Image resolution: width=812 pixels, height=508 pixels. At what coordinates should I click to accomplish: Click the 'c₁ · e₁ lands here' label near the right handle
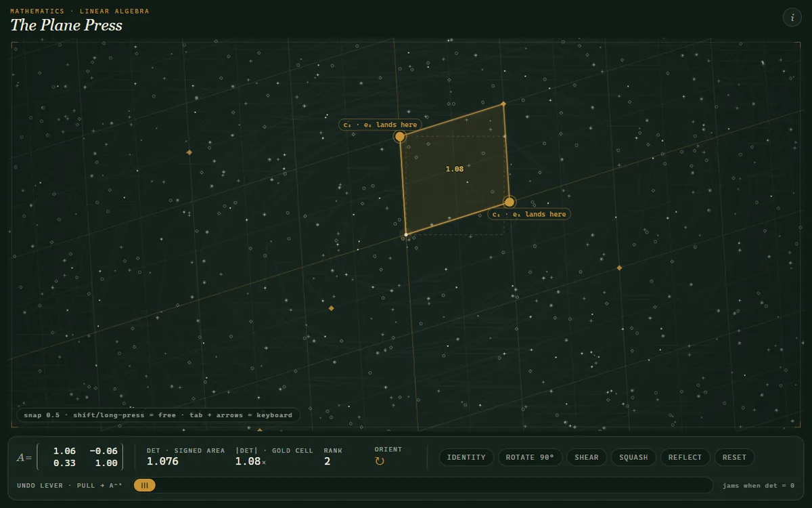click(x=529, y=214)
